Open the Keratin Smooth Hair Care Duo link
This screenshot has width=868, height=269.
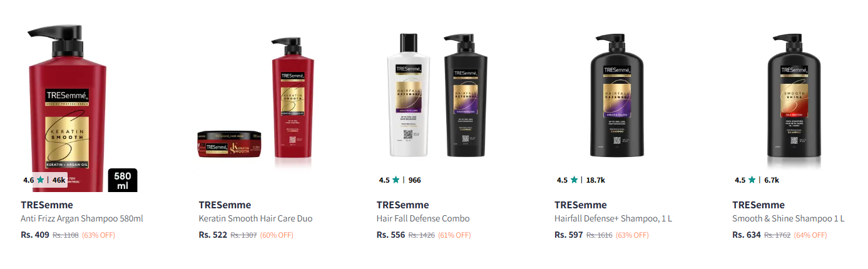click(255, 219)
